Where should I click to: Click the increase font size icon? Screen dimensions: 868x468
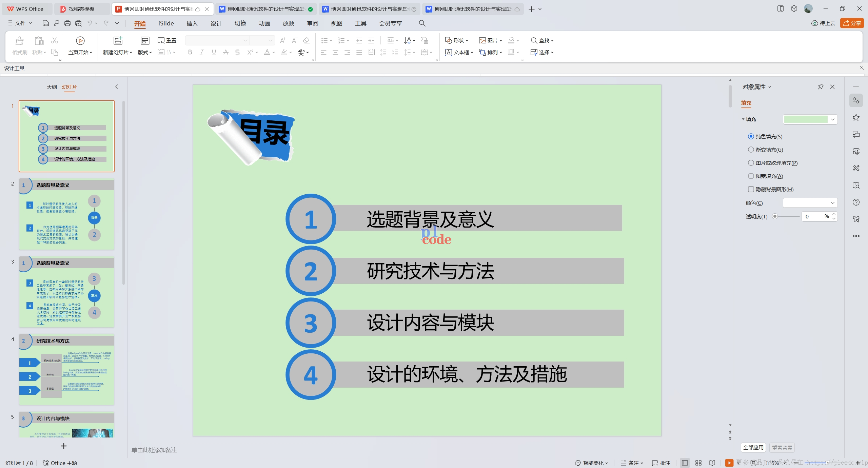[283, 40]
